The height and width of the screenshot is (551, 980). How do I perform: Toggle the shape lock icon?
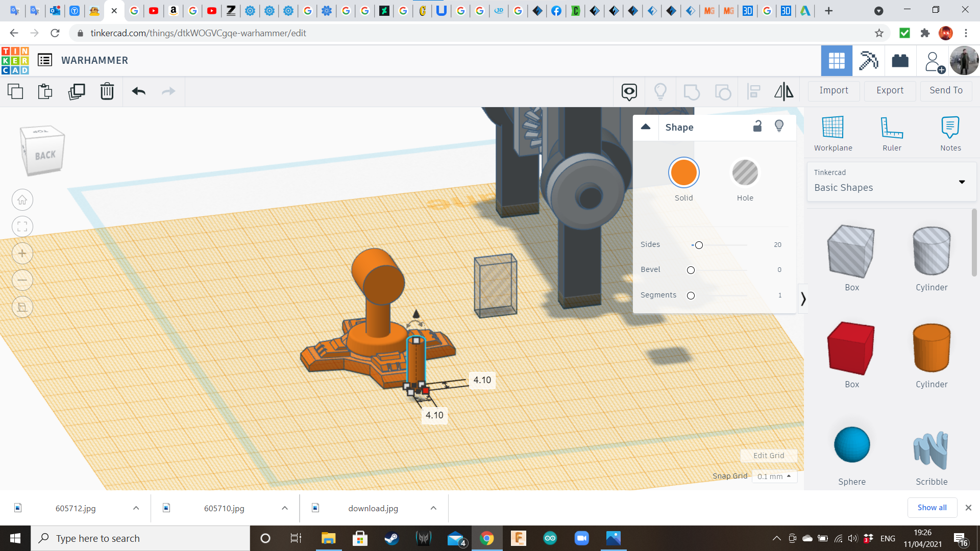click(x=757, y=127)
